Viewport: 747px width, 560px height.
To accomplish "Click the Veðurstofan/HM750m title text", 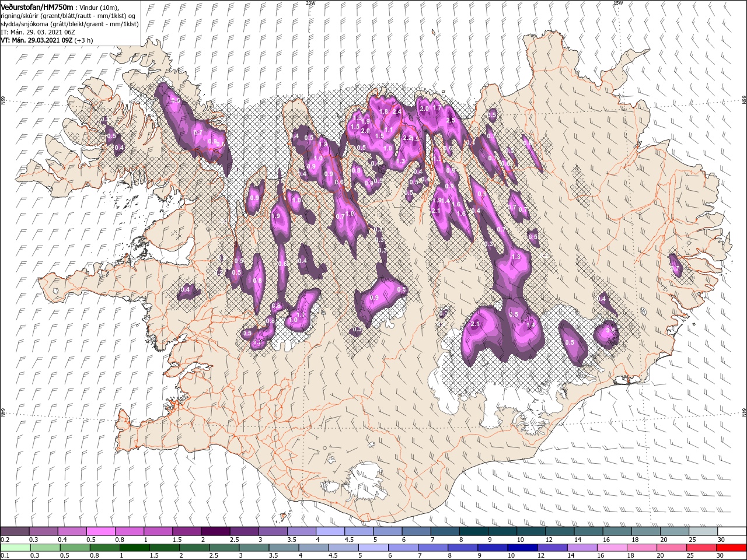I will [x=37, y=6].
